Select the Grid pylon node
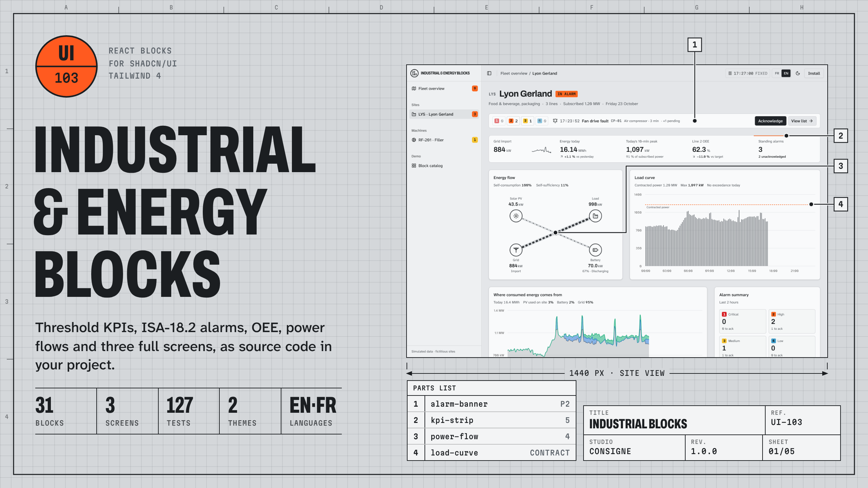Screen dimensions: 868x488 pos(516,250)
